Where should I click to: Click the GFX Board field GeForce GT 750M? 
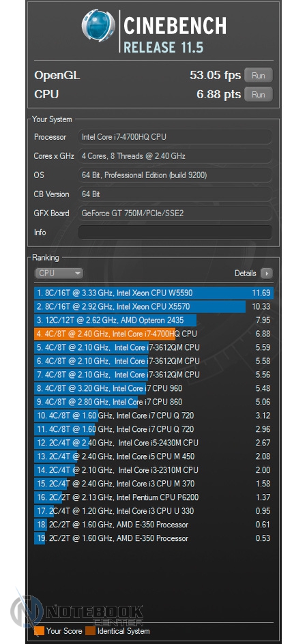coord(175,213)
